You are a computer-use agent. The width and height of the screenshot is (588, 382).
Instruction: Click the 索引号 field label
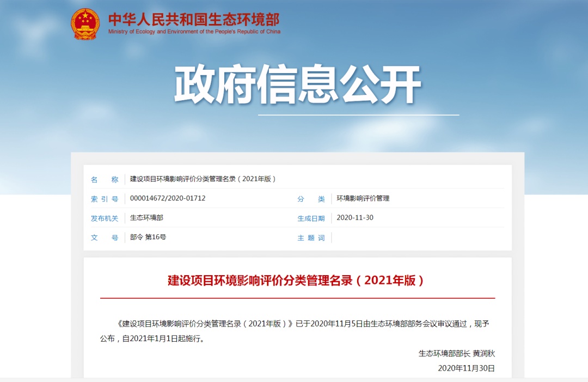105,199
